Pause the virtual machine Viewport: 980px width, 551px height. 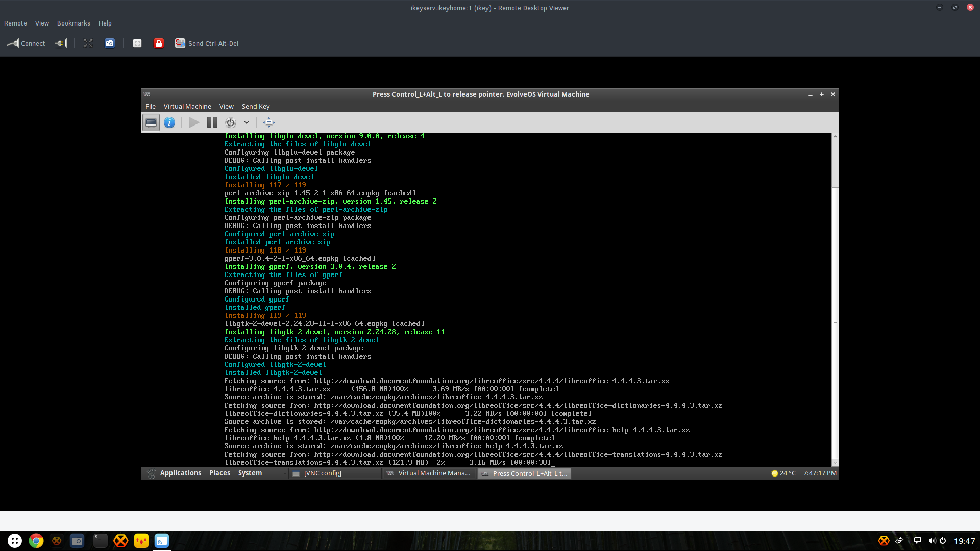212,122
